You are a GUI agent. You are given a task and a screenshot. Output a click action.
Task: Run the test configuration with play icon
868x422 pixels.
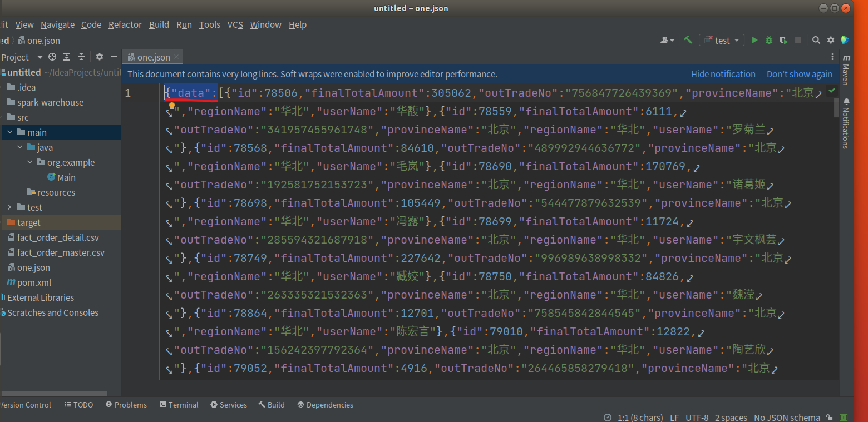[x=754, y=40]
